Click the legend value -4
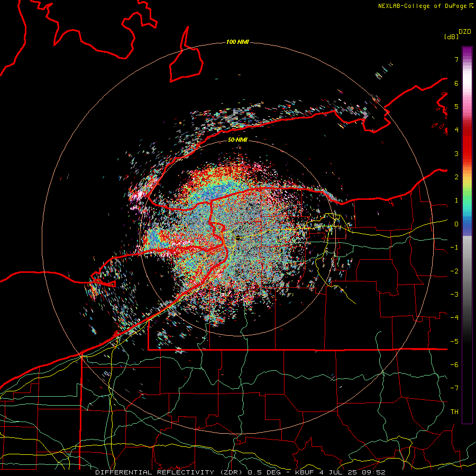This screenshot has width=476, height=476. tap(454, 318)
